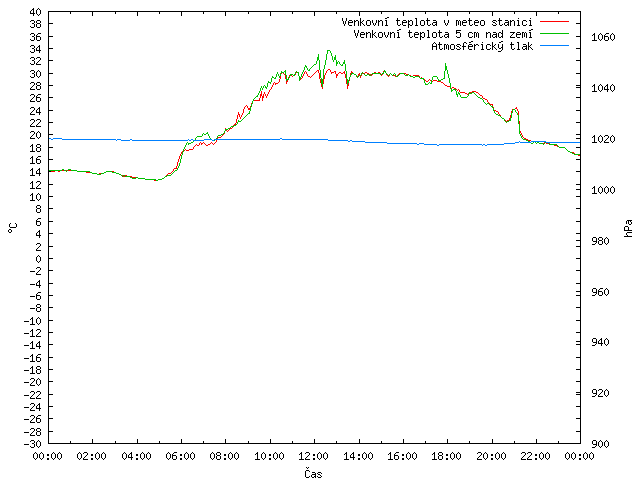Click the green legend line sample

(554, 33)
